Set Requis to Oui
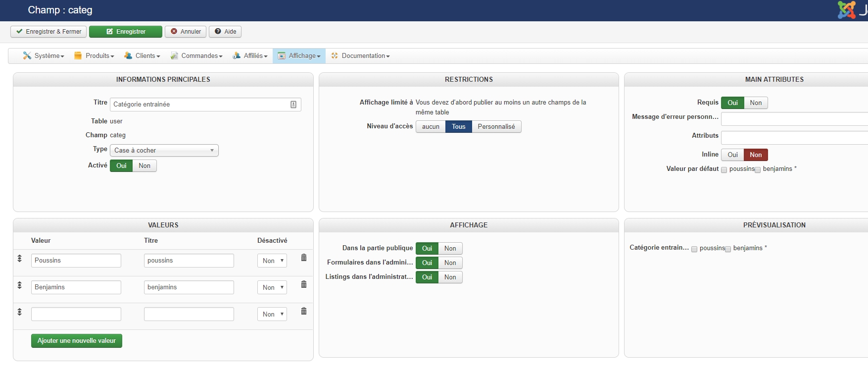The image size is (868, 376). tap(732, 103)
